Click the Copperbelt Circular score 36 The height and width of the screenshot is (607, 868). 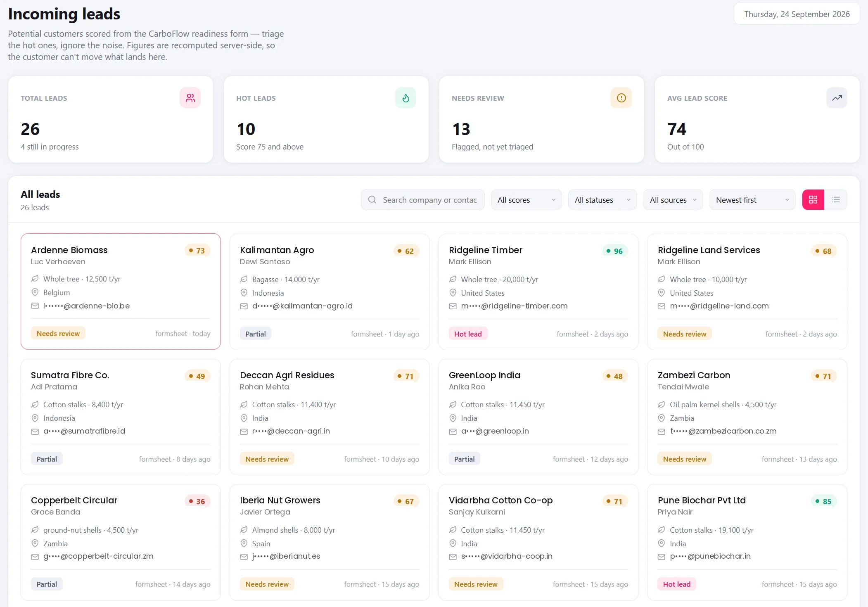pos(197,501)
